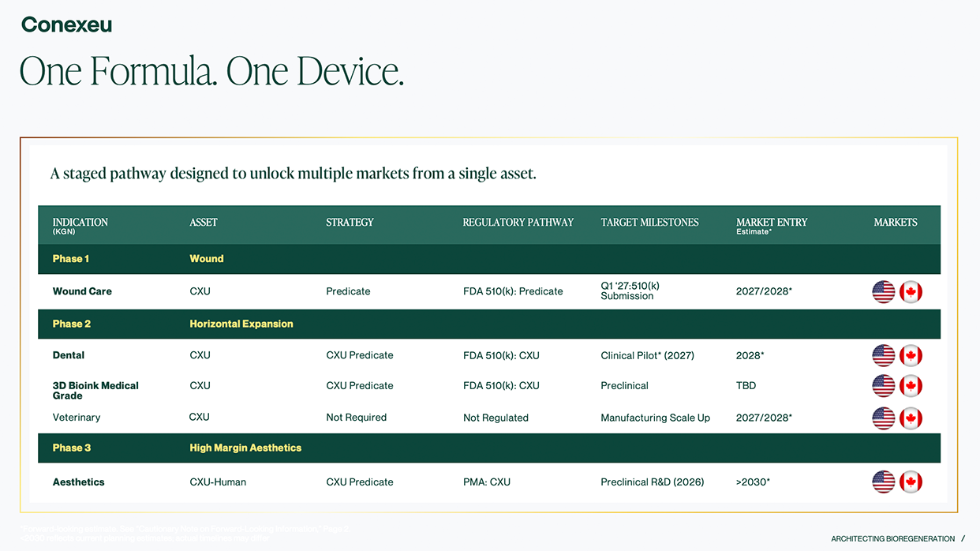The height and width of the screenshot is (551, 980).
Task: Select the Wound Care indication cell
Action: point(82,291)
